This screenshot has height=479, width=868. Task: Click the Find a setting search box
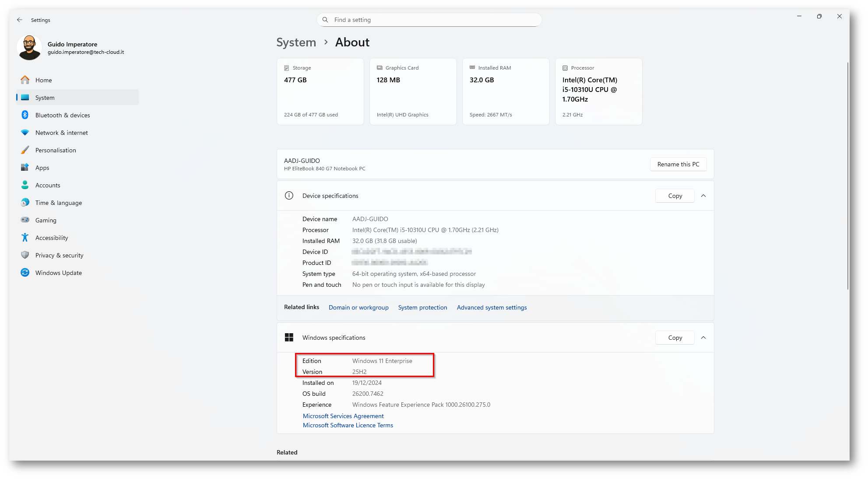(x=429, y=20)
